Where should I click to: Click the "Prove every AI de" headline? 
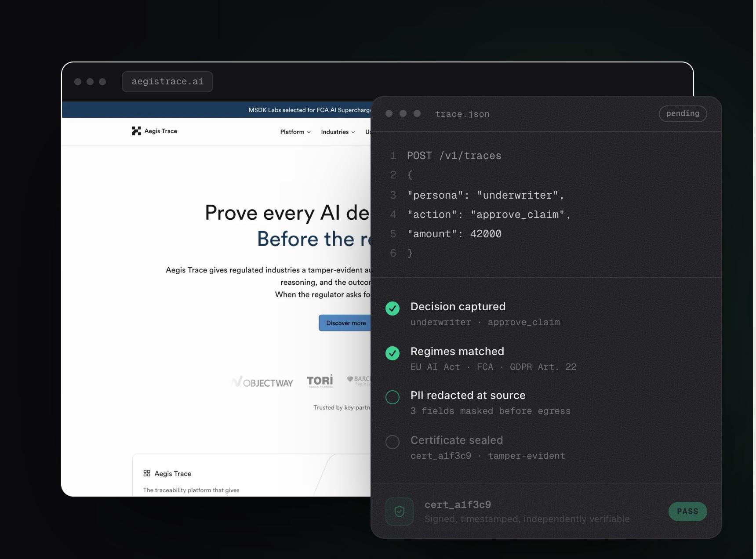(287, 213)
